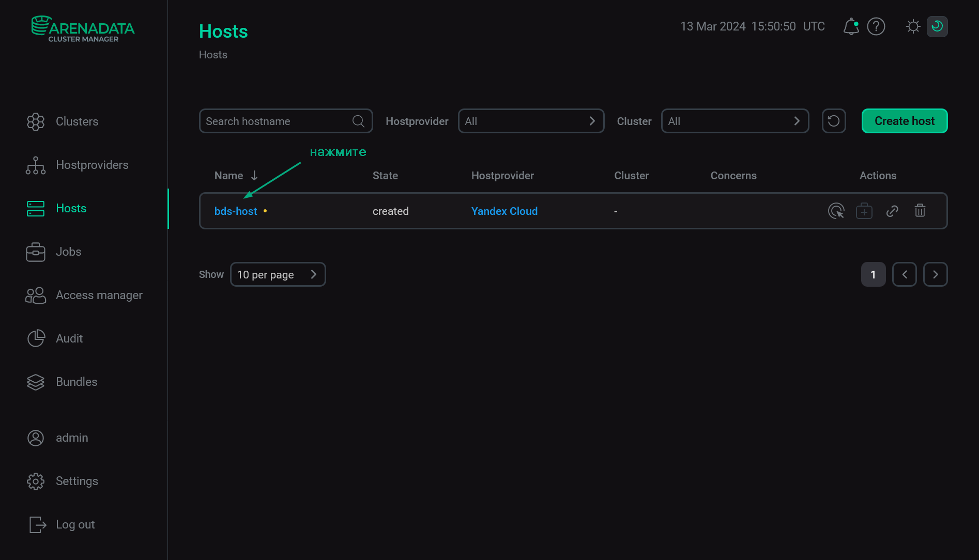The width and height of the screenshot is (979, 560).
Task: Click the Hostproviders tree icon
Action: tap(36, 165)
